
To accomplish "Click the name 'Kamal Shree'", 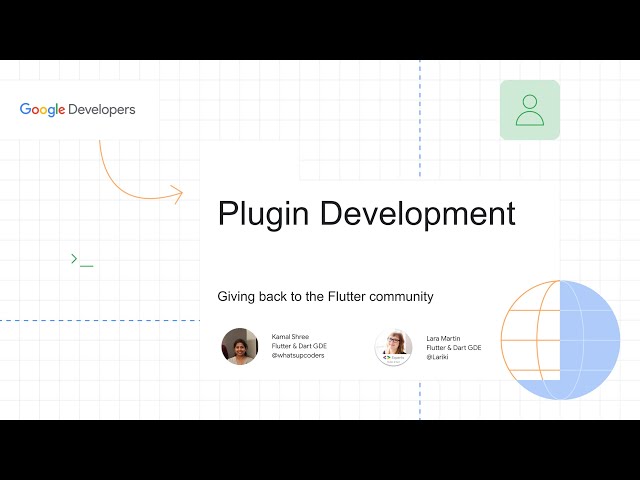I will 290,337.
